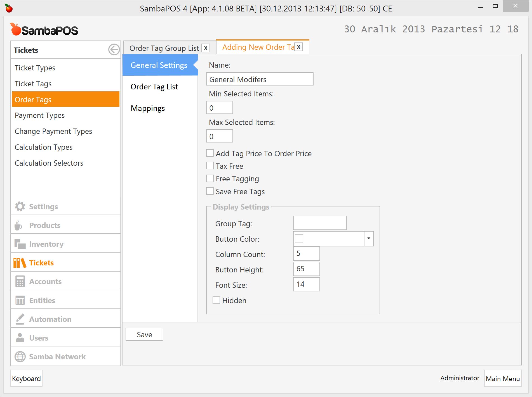Screen dimensions: 532x397
Task: Click the Save button
Action: [144, 334]
